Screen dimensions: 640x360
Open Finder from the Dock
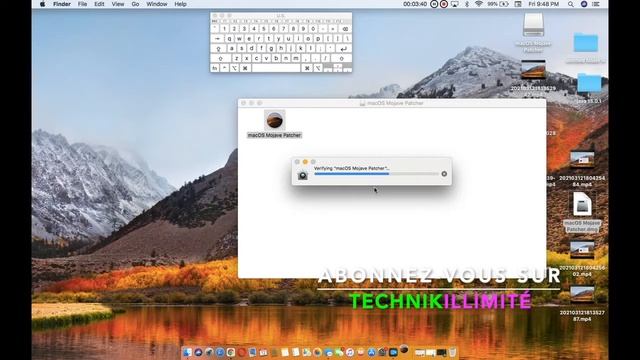coord(188,352)
